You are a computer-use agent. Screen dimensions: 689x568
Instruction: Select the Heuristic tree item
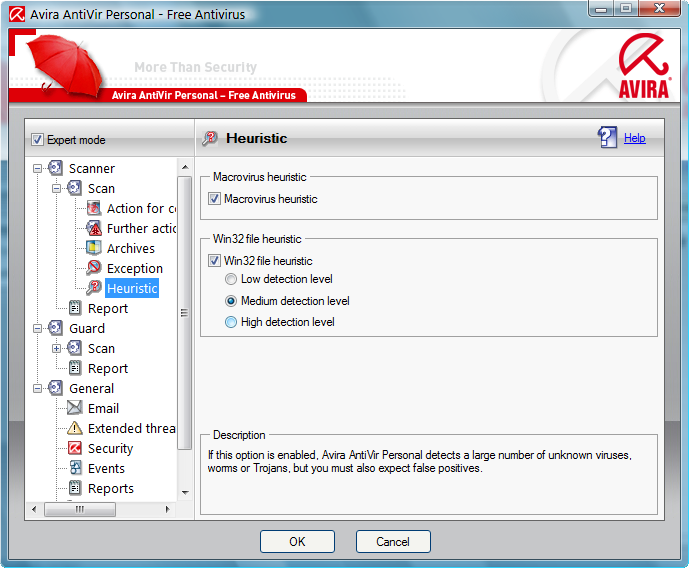(x=132, y=288)
